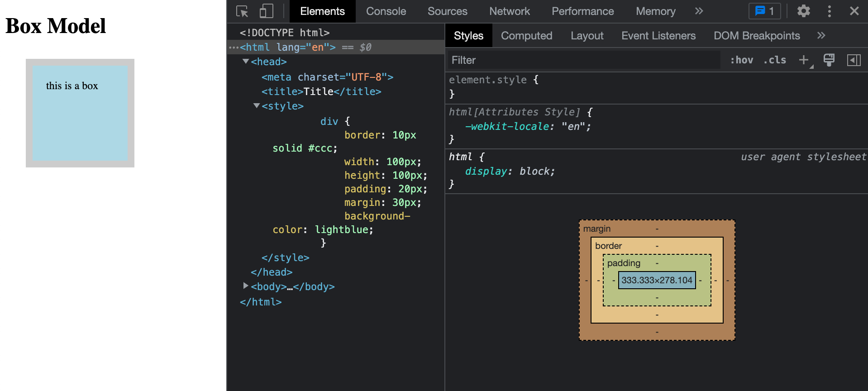
Task: Click the content size 333.333×278.104 box
Action: [x=657, y=280]
